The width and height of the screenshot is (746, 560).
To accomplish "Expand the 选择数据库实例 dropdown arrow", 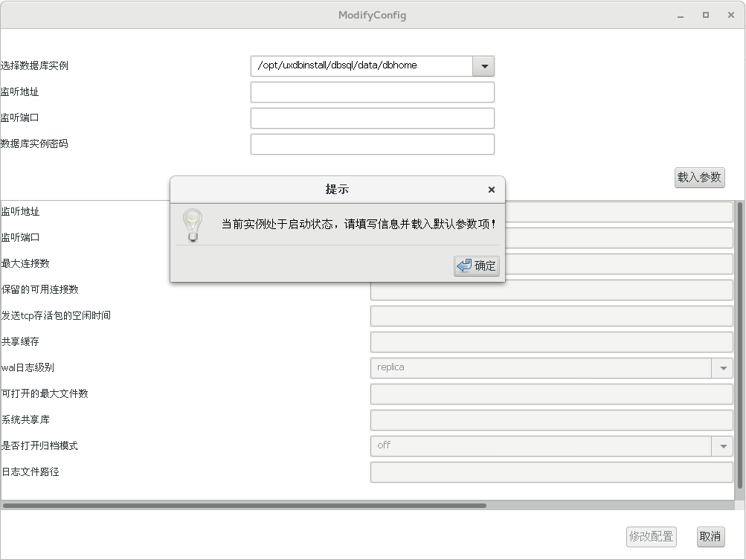I will [483, 66].
